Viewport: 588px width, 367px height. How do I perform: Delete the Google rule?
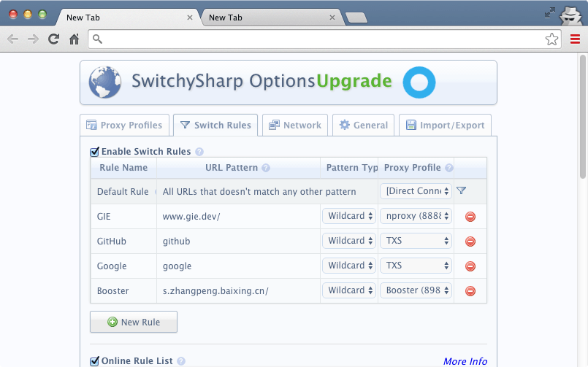470,266
